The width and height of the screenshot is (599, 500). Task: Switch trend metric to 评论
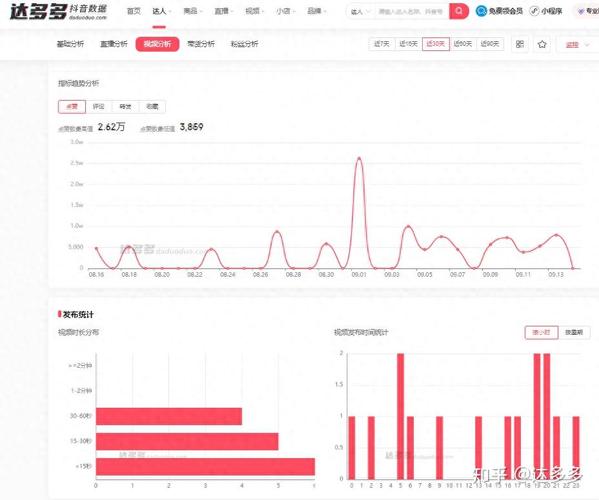pos(99,107)
